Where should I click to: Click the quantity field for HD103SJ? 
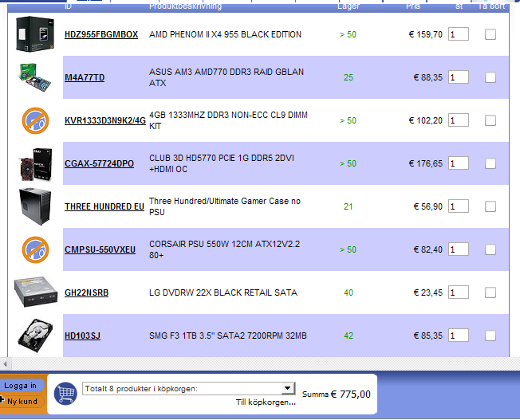pyautogui.click(x=459, y=336)
